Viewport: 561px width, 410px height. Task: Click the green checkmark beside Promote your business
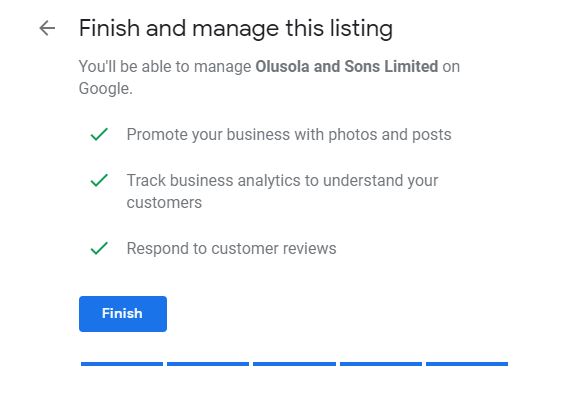click(x=99, y=134)
